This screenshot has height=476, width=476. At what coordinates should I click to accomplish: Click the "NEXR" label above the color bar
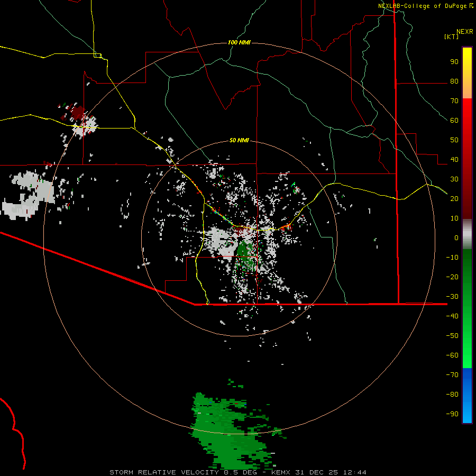tap(465, 32)
